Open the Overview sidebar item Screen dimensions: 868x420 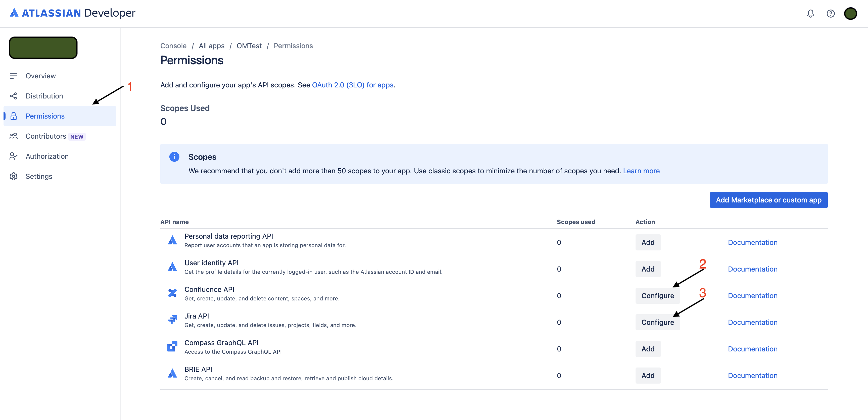[60, 76]
